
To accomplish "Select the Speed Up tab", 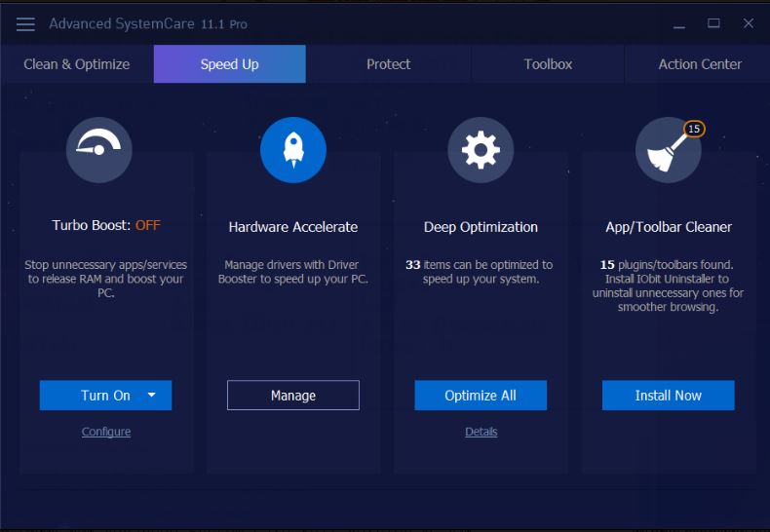I will click(x=230, y=63).
